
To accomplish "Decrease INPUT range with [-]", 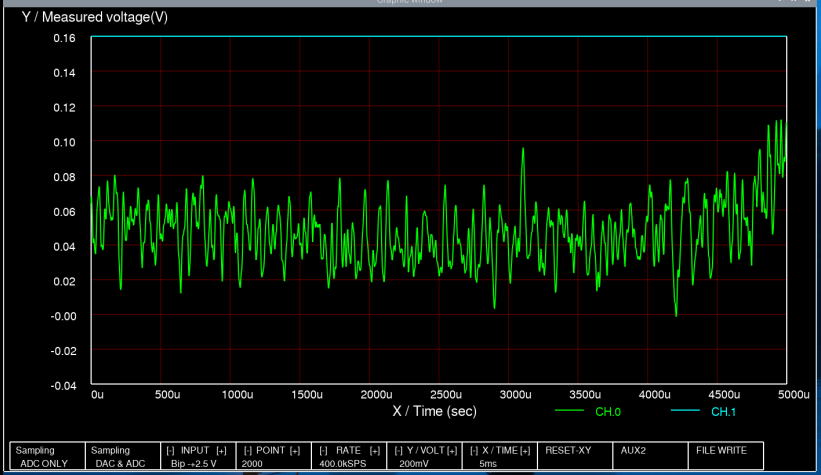I will (170, 451).
